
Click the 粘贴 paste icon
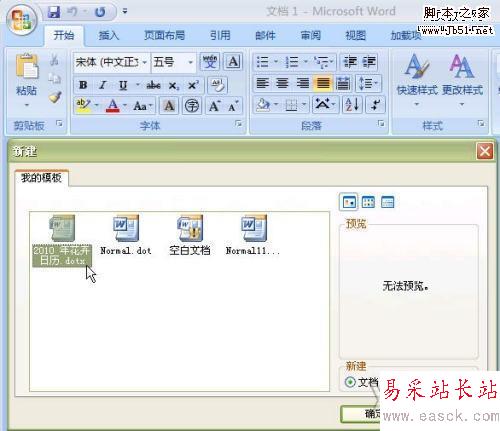point(27,67)
